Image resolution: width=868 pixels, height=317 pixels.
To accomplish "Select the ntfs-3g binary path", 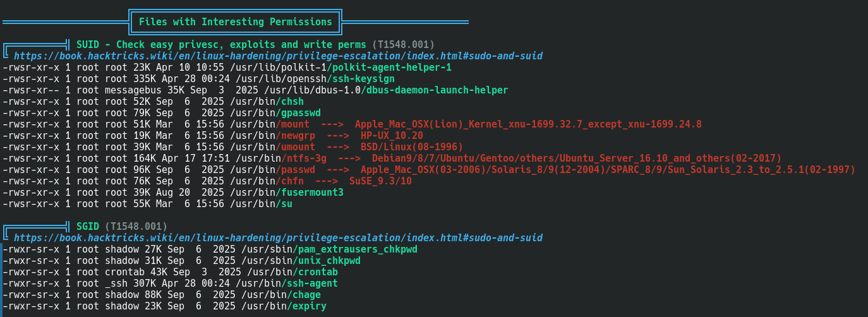I will click(x=281, y=158).
